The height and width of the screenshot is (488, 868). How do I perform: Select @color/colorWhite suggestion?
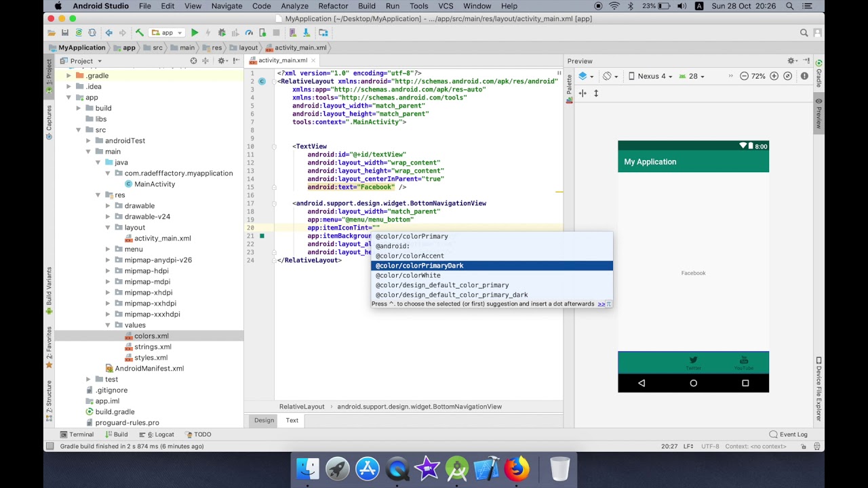click(x=492, y=275)
